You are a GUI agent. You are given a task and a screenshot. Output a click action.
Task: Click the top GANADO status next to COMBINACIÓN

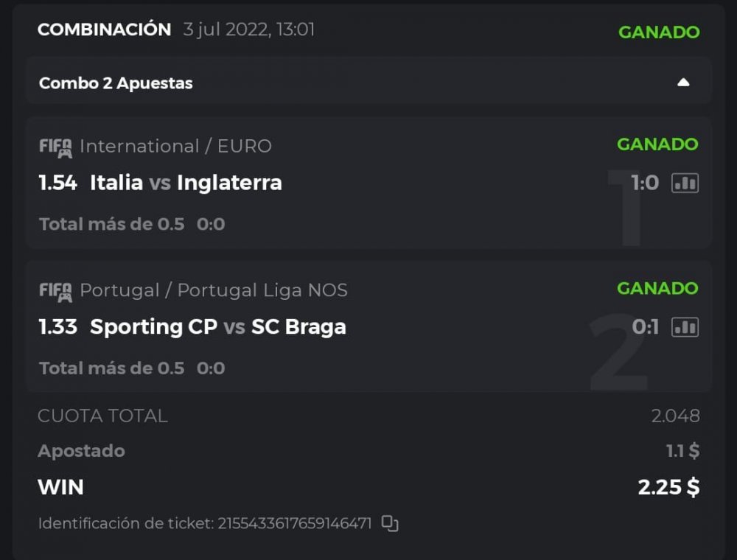click(x=659, y=32)
